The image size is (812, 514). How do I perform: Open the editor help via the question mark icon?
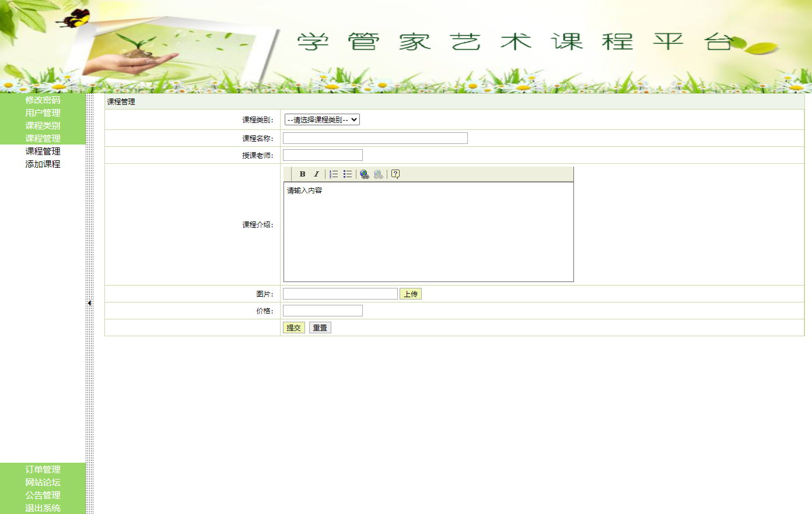(x=395, y=173)
